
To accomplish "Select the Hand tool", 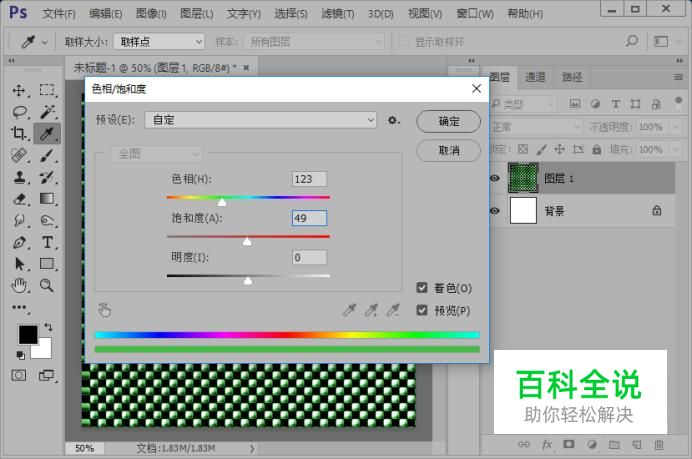I will point(19,286).
